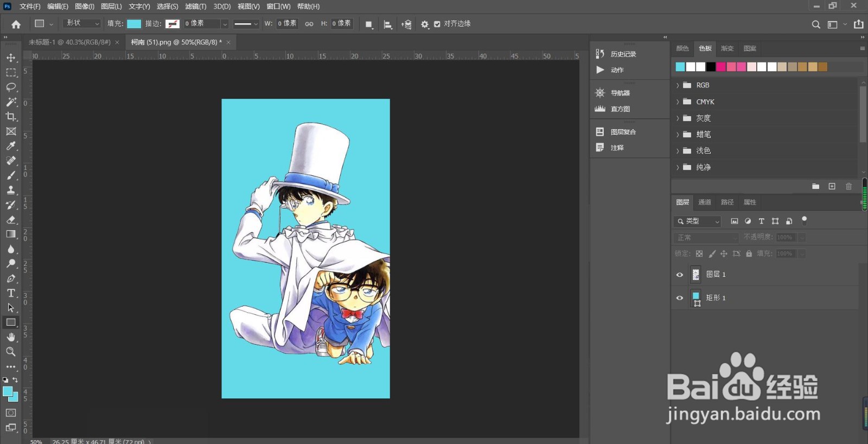
Task: Expand the CMYK swatch folder
Action: click(x=678, y=102)
